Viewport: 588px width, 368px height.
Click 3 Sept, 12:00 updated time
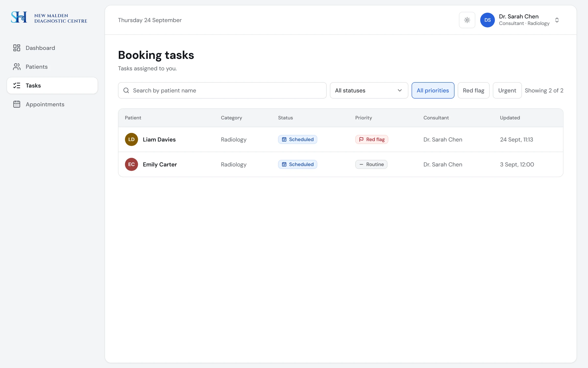(517, 165)
